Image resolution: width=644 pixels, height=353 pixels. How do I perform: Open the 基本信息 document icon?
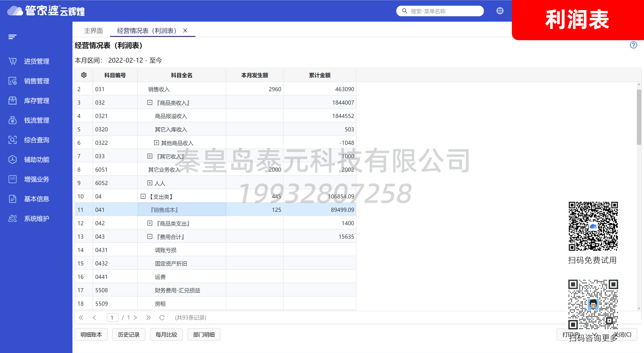pyautogui.click(x=13, y=199)
